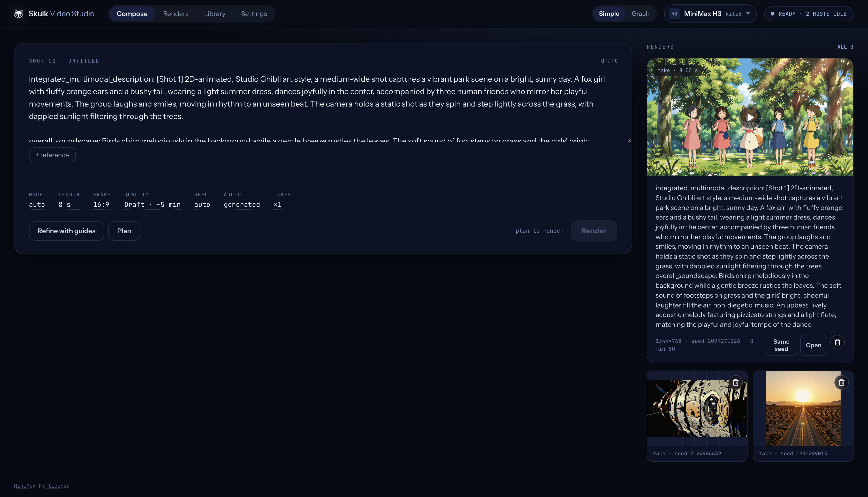Open the spaceship render thumbnail
The image size is (868, 497).
[x=697, y=408]
